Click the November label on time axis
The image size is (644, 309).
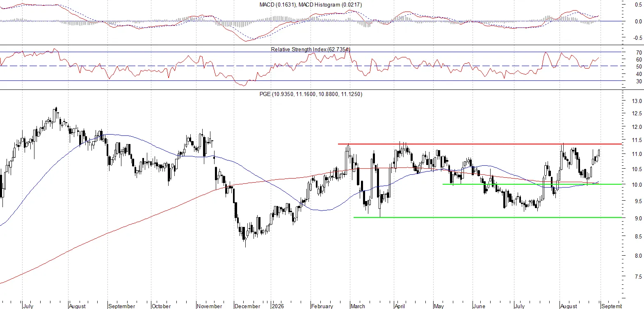pos(209,306)
